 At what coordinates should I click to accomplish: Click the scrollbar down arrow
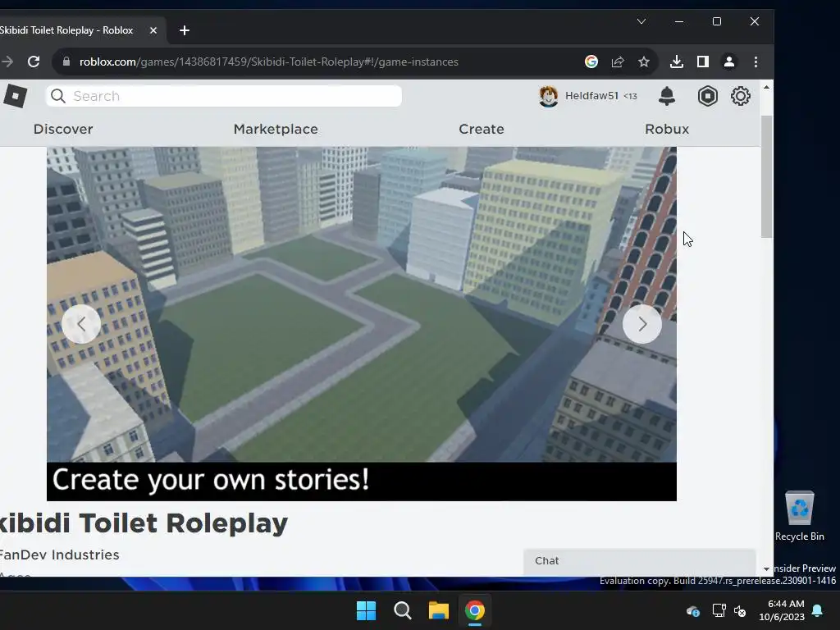coord(767,569)
